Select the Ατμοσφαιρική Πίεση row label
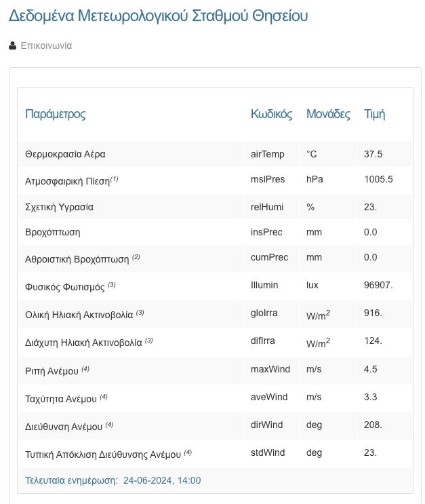425x504 pixels. 68,181
